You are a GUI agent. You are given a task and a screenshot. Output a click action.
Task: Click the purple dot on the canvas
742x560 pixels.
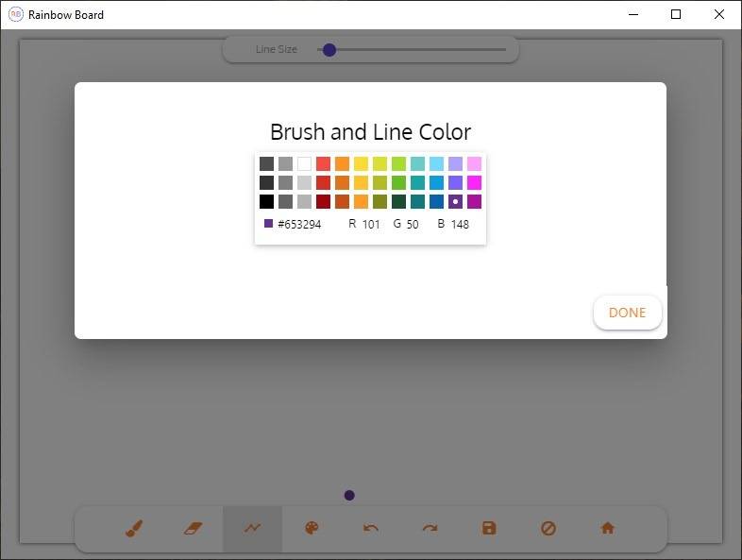pos(349,496)
